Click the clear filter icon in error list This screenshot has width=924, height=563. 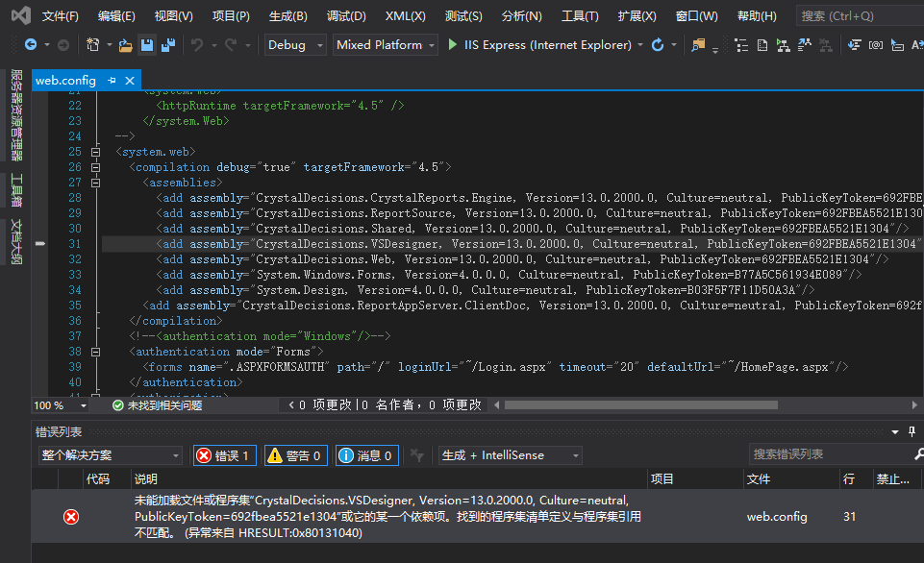416,455
